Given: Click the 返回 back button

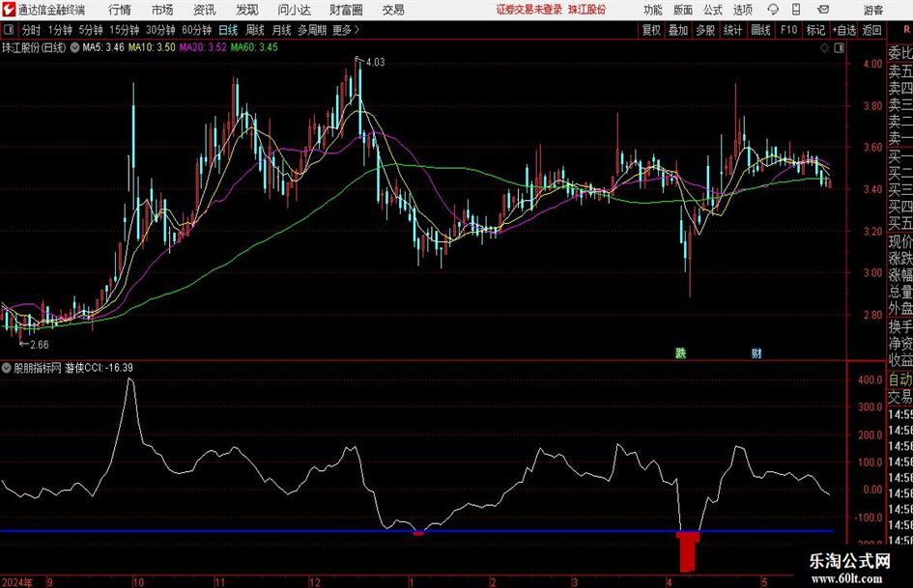Looking at the screenshot, I should coord(871,30).
